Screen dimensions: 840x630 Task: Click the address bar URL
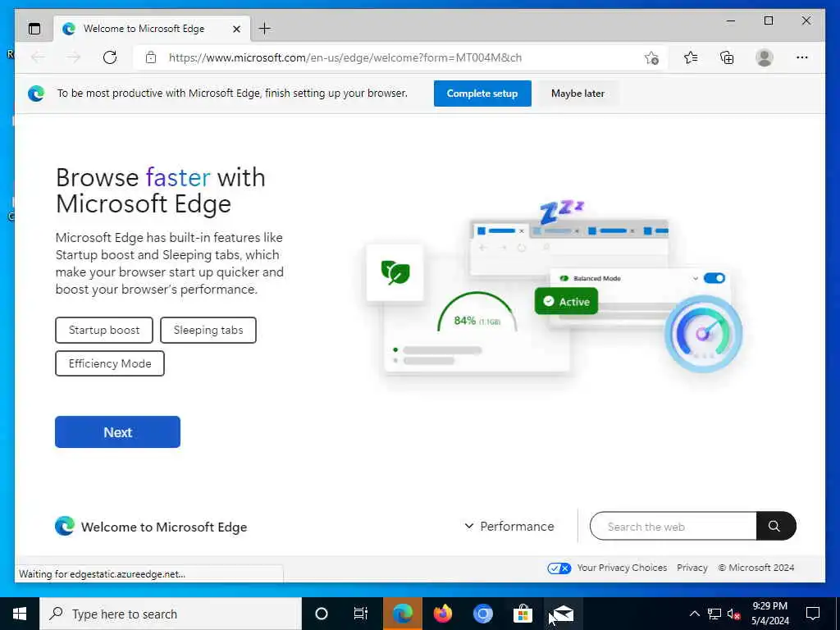click(x=345, y=57)
